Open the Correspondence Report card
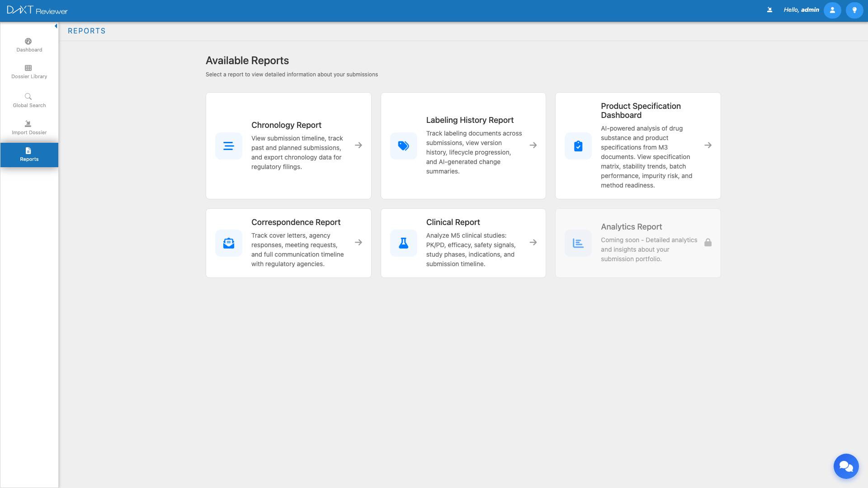Screen dimensions: 868x488 coord(288,243)
